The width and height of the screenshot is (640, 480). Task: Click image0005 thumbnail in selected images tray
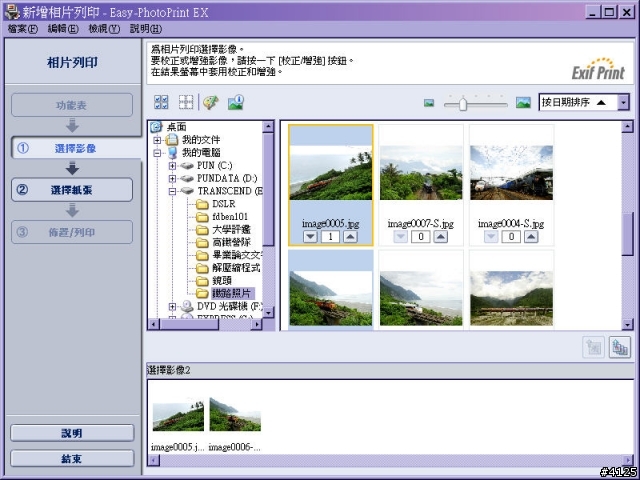178,415
